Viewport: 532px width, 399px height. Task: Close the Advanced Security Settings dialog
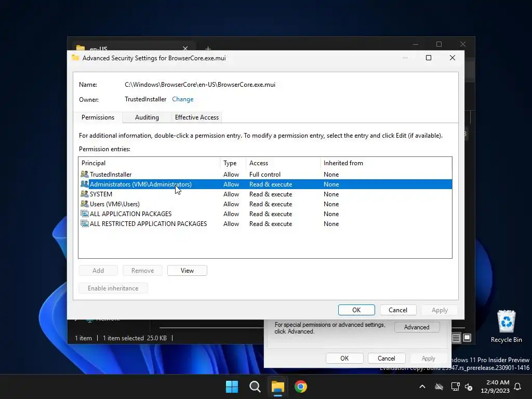click(x=453, y=58)
